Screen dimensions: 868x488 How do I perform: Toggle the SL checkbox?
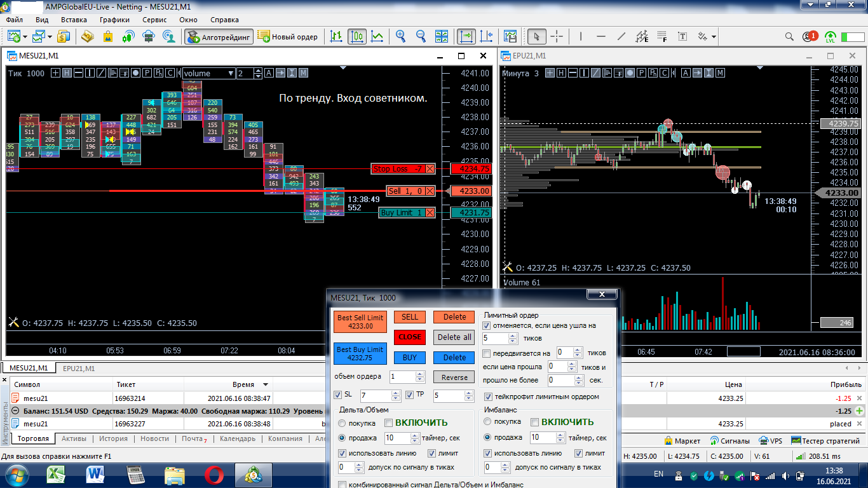pos(338,395)
